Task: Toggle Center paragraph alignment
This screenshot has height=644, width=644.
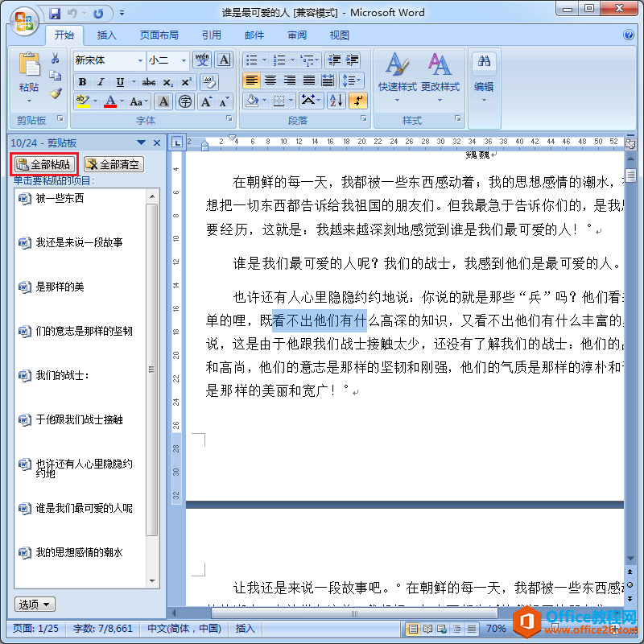Action: coord(270,80)
